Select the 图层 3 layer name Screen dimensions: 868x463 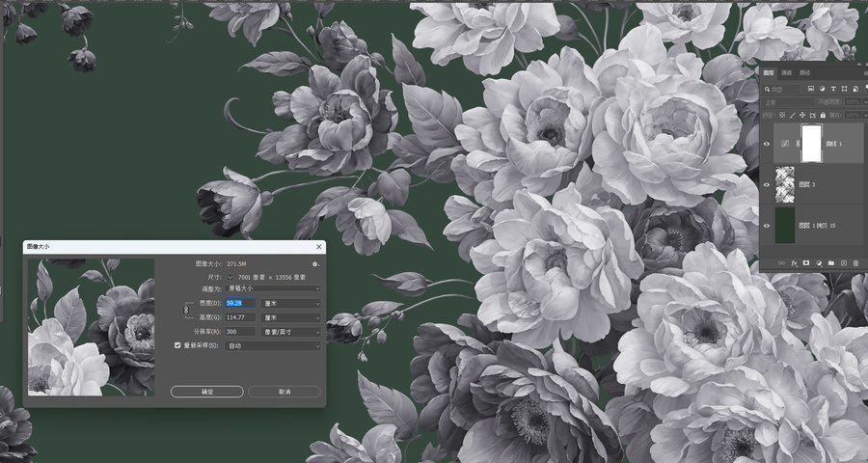click(x=806, y=185)
